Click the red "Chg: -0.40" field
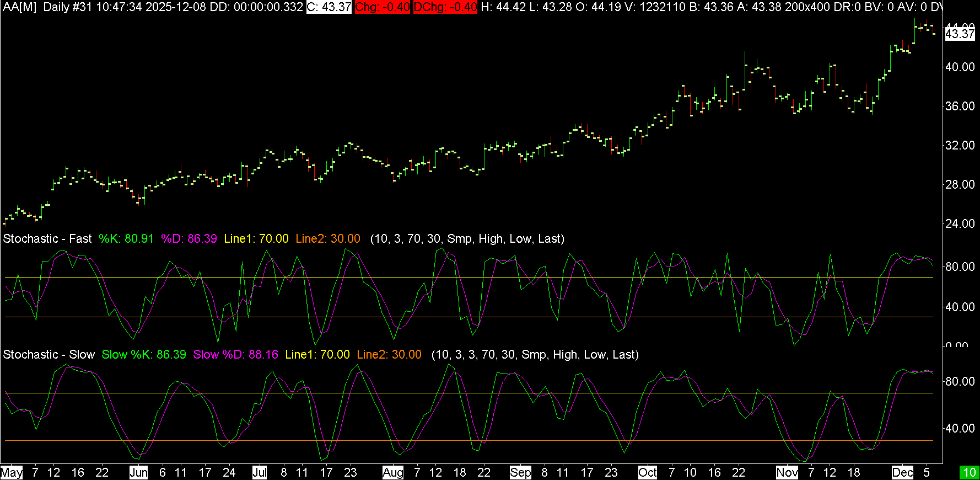 (383, 7)
